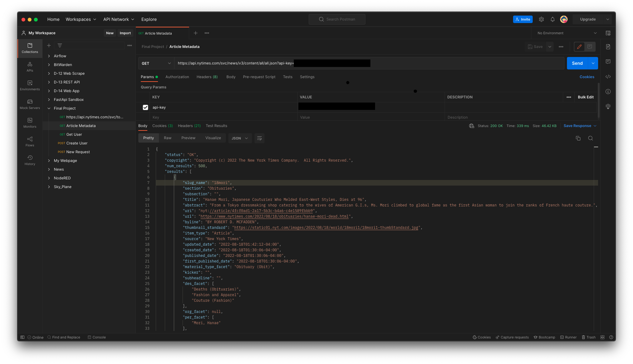Open the Collections sidebar panel

click(30, 48)
